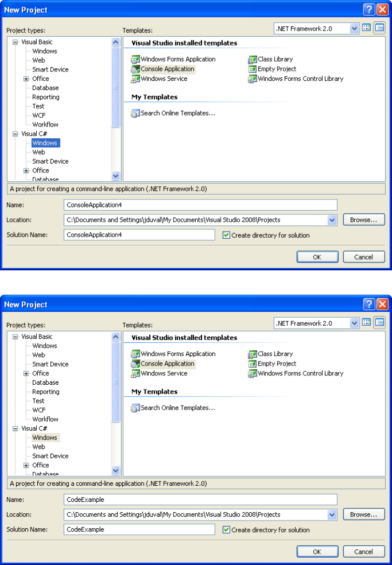This screenshot has width=392, height=565.
Task: Click Cancel in the CodeExample dialog
Action: pyautogui.click(x=364, y=552)
